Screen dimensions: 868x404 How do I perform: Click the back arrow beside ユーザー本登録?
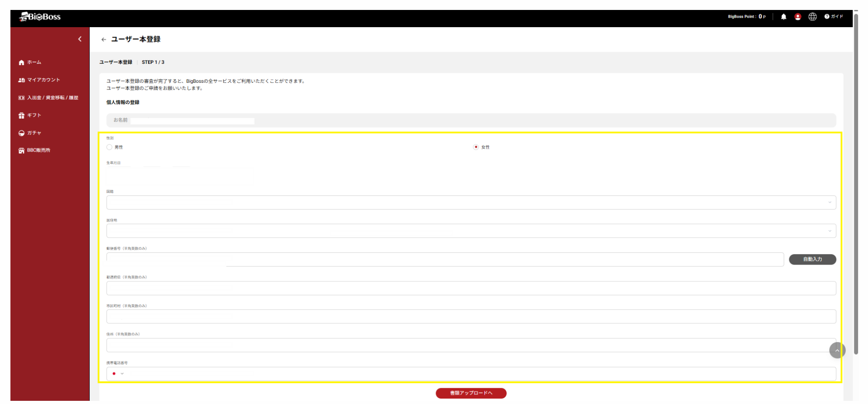click(x=104, y=40)
